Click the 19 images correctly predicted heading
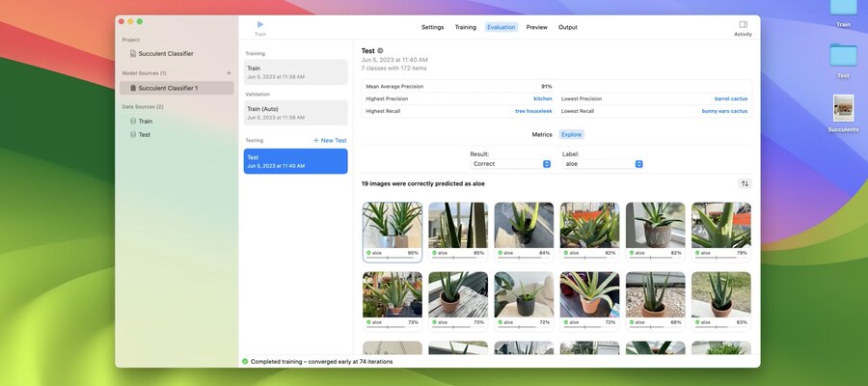The height and width of the screenshot is (386, 868). pos(423,183)
